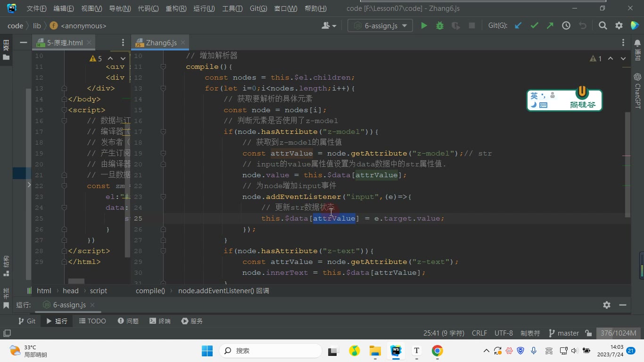Update project with Git blue arrow

tap(518, 26)
